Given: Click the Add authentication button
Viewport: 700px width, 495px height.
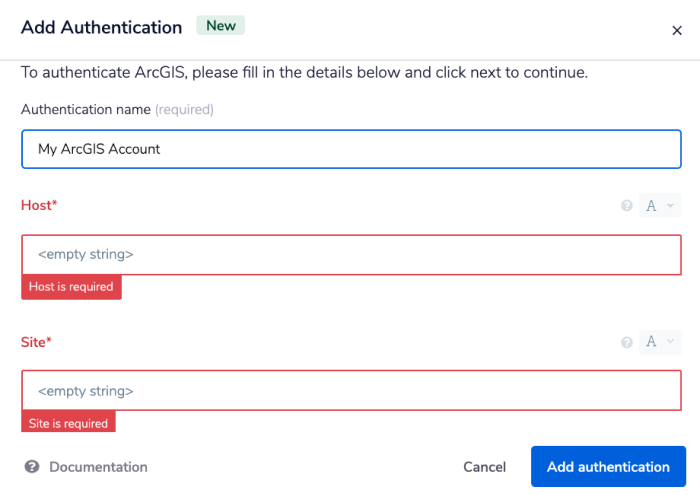Looking at the screenshot, I should click(x=608, y=467).
